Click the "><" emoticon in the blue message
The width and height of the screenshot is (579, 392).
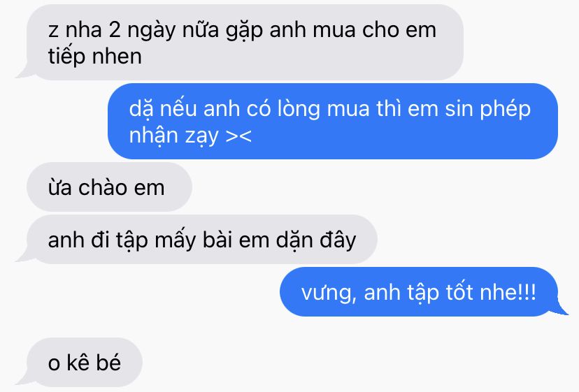pyautogui.click(x=238, y=136)
